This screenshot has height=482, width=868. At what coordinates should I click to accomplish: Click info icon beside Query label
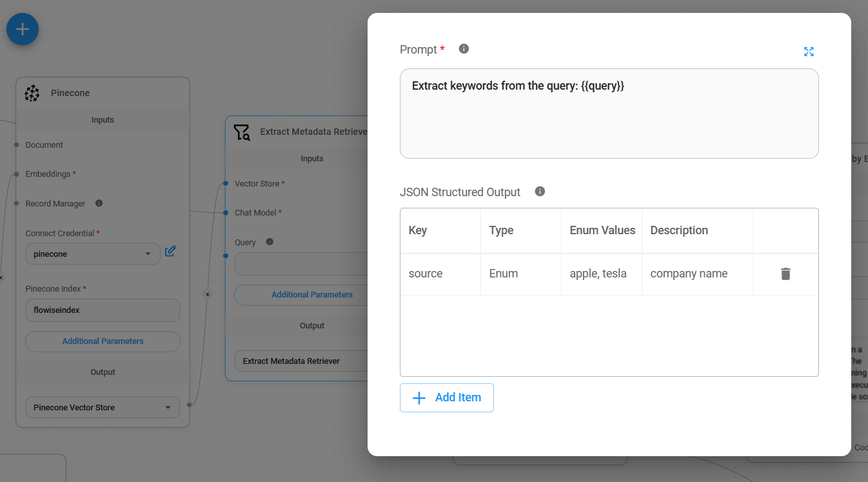point(270,242)
